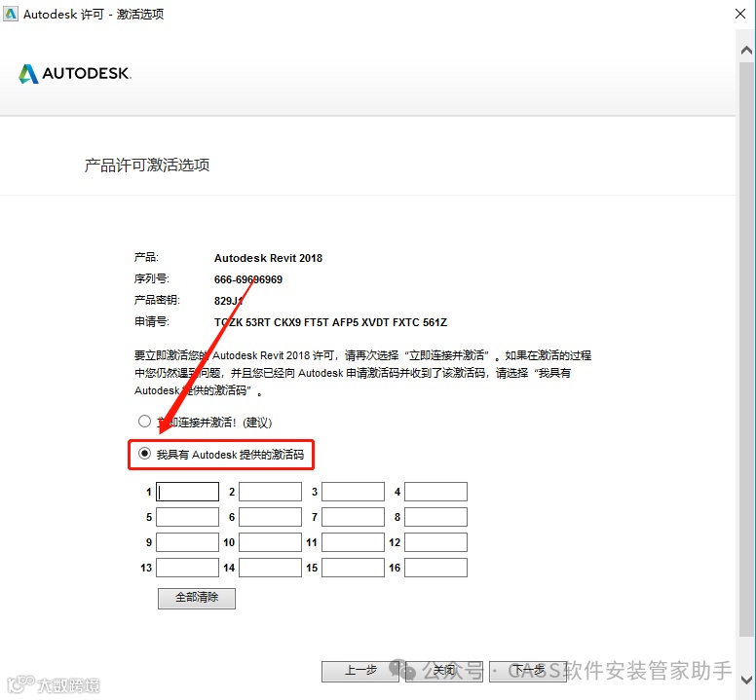Viewport: 756px width, 700px height.
Task: Click activation code field 9
Action: [x=188, y=542]
